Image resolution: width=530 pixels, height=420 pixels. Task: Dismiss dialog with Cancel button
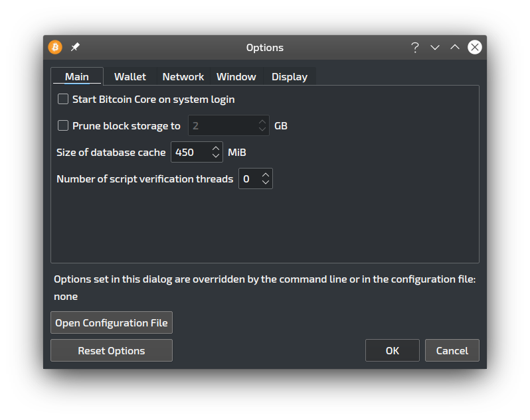(452, 350)
